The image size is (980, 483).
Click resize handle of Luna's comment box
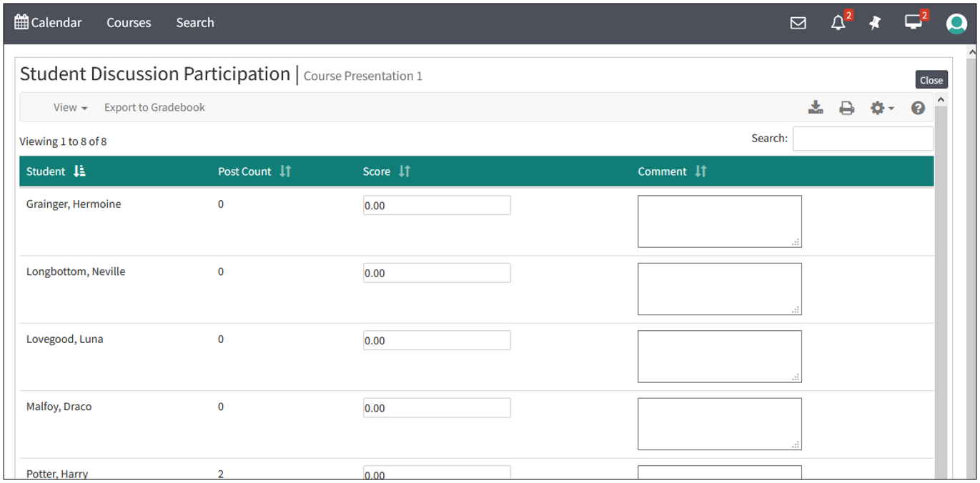tap(796, 377)
